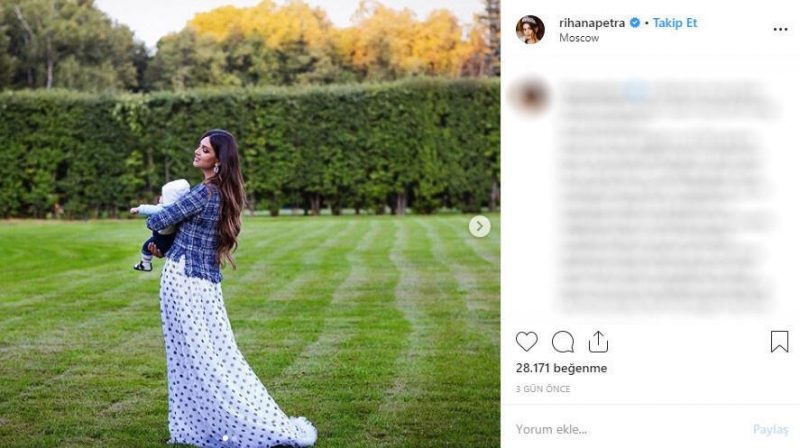This screenshot has width=800, height=448.
Task: Click the baby held in the photo
Action: pos(161,223)
